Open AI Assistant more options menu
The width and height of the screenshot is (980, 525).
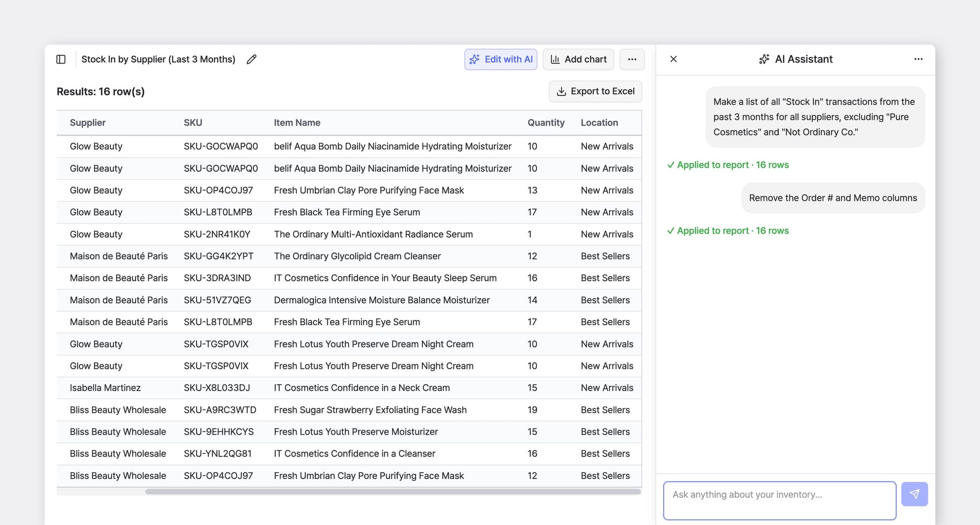tap(918, 59)
